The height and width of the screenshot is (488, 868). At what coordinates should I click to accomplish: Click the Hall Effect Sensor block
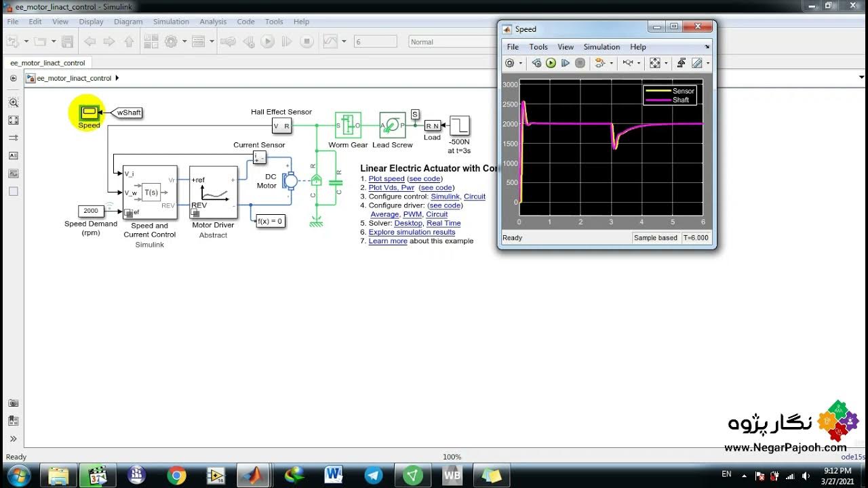pyautogui.click(x=281, y=125)
